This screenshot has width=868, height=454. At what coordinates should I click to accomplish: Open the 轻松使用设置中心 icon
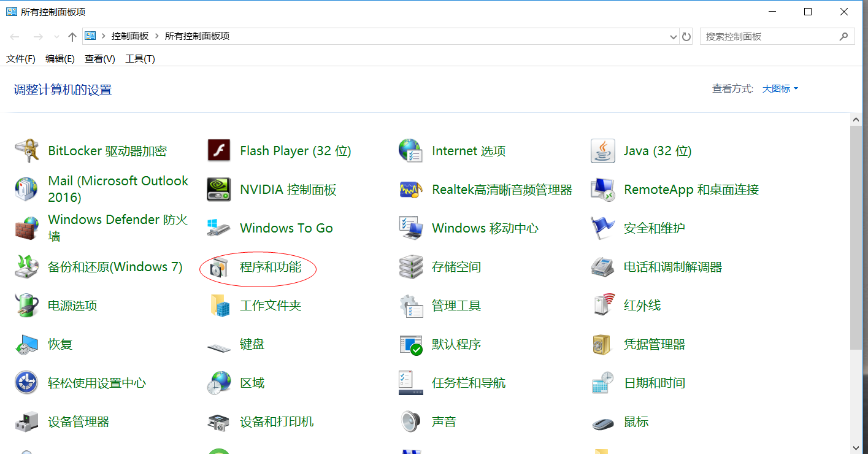[27, 383]
